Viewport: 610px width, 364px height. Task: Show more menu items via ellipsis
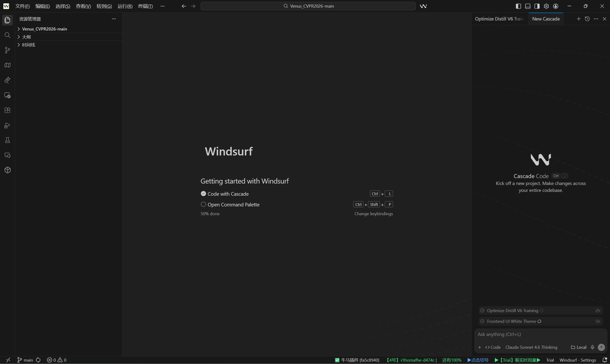tap(162, 6)
